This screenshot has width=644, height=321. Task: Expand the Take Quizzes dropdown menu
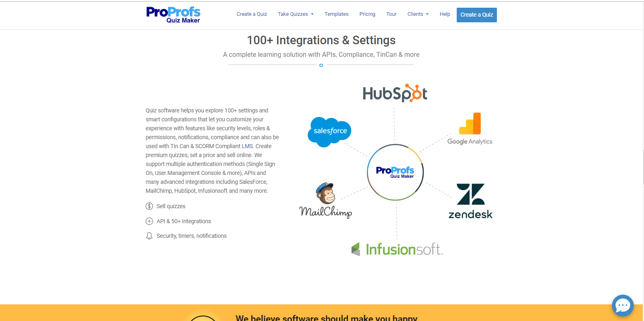(x=296, y=14)
